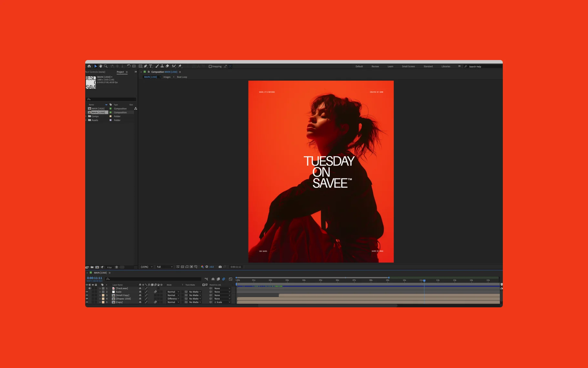Expand the Comps folder in Project panel
The height and width of the screenshot is (368, 588).
coord(86,116)
